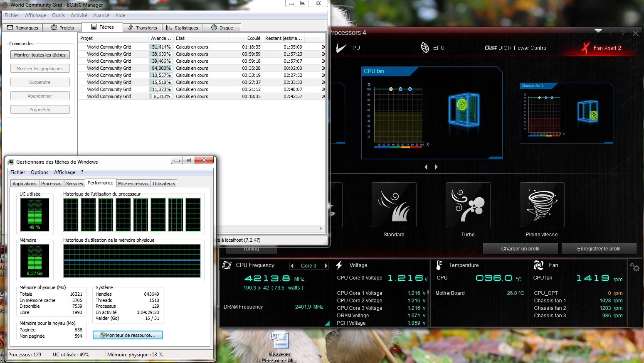The width and height of the screenshot is (644, 363).
Task: Switch to Statistiques tab in BOINC
Action: [x=182, y=28]
